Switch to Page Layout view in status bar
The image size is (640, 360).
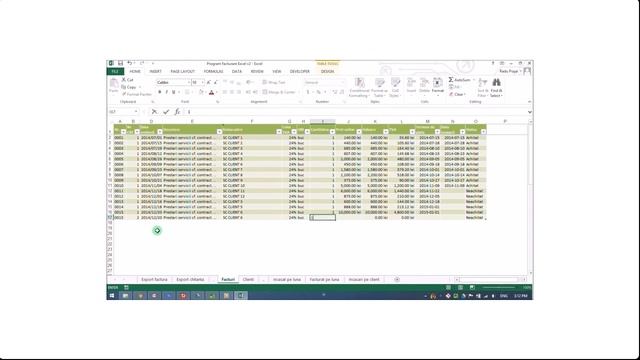coord(460,288)
